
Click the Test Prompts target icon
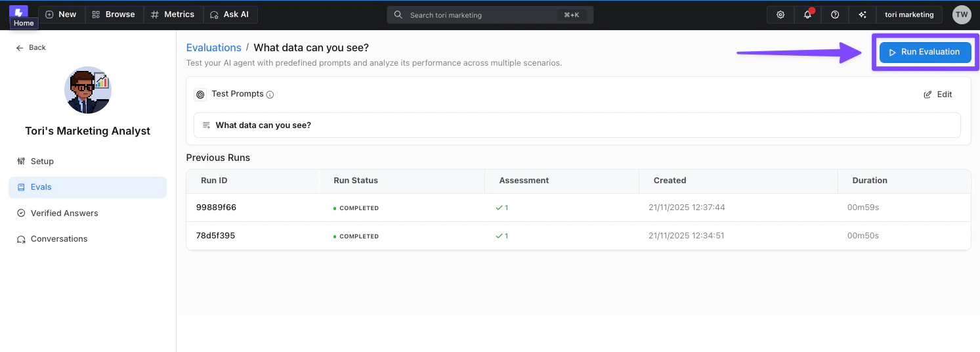point(200,95)
